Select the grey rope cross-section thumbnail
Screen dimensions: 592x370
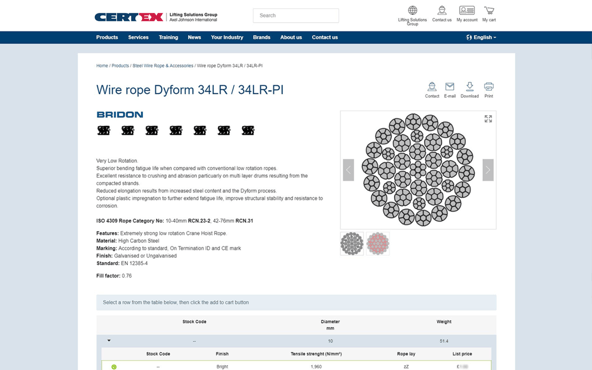(352, 244)
